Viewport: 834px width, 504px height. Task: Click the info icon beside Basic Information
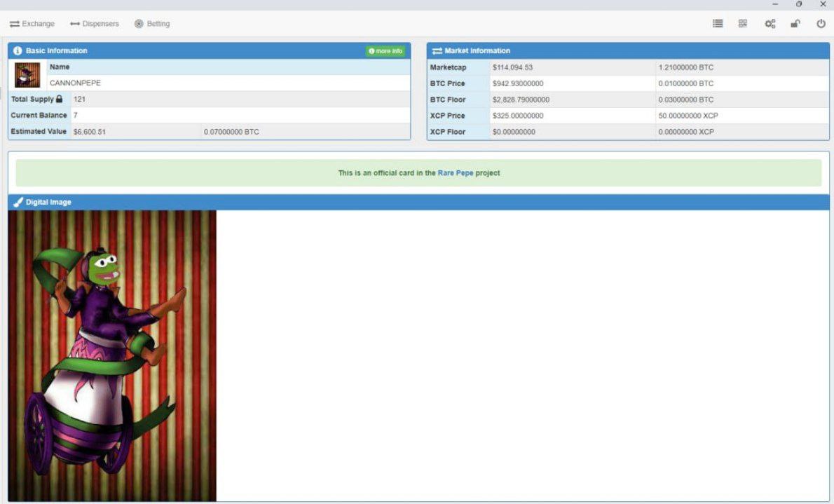pyautogui.click(x=18, y=50)
